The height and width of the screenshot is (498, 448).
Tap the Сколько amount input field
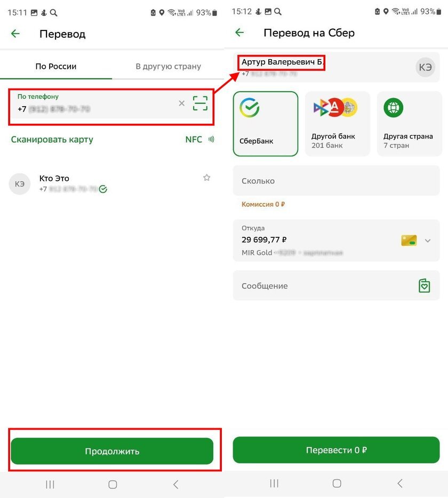tap(336, 181)
